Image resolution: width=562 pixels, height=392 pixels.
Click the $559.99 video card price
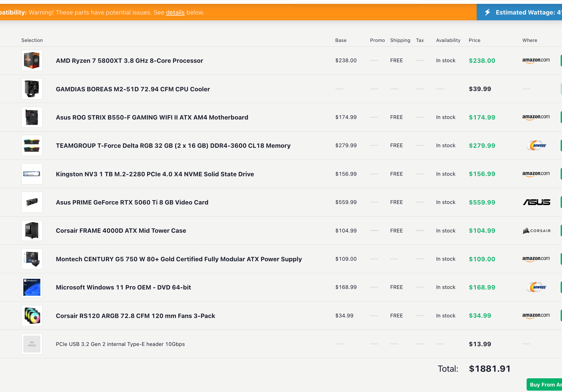(482, 202)
